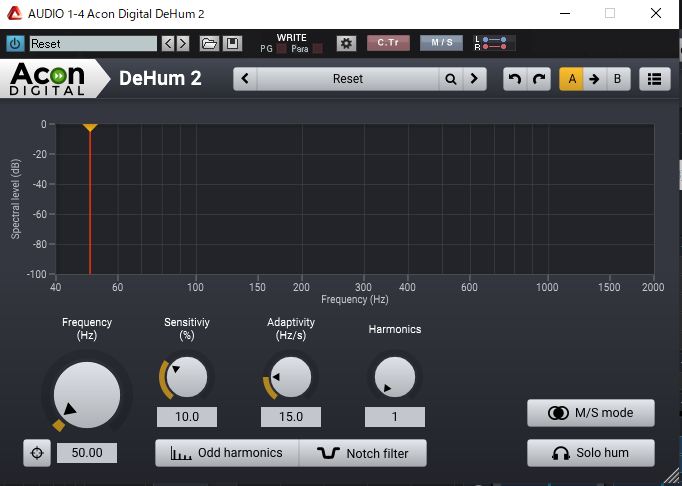Enable the Para write checkbox
682x486 pixels.
pyautogui.click(x=318, y=49)
